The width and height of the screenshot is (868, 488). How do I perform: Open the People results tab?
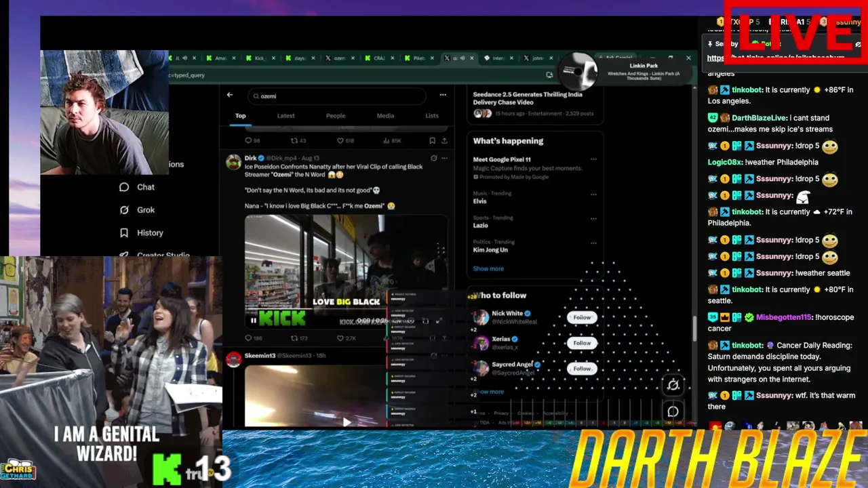336,116
